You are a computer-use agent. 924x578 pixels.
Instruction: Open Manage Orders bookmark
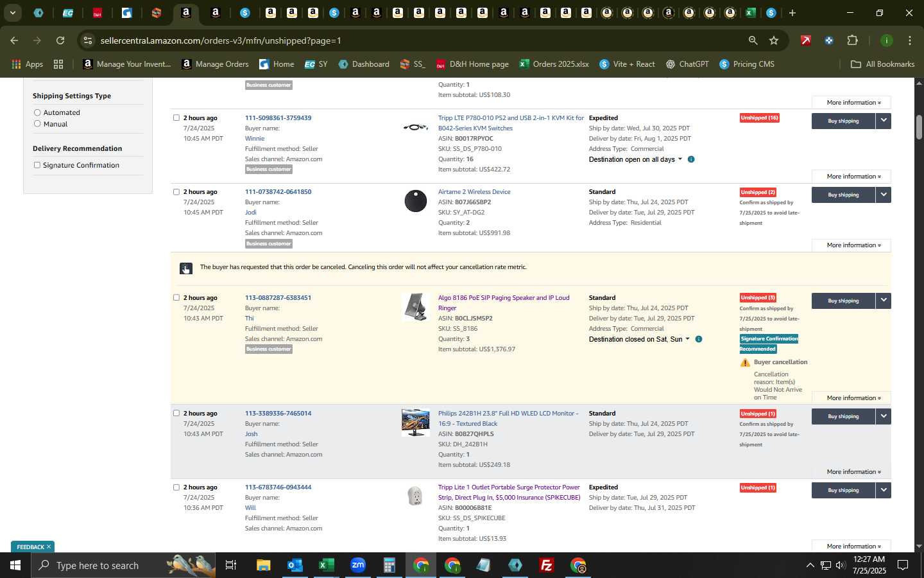point(215,64)
